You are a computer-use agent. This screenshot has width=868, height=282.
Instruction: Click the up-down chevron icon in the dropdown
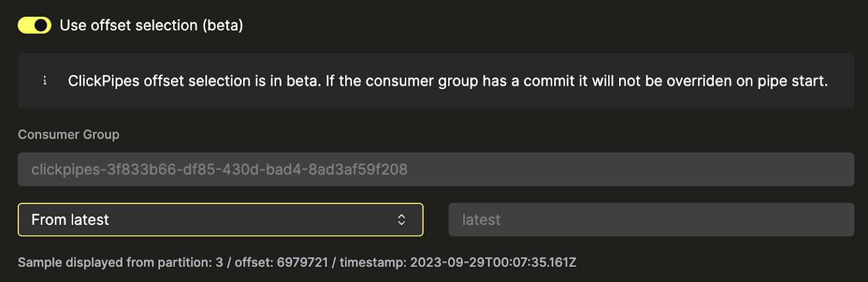(401, 220)
